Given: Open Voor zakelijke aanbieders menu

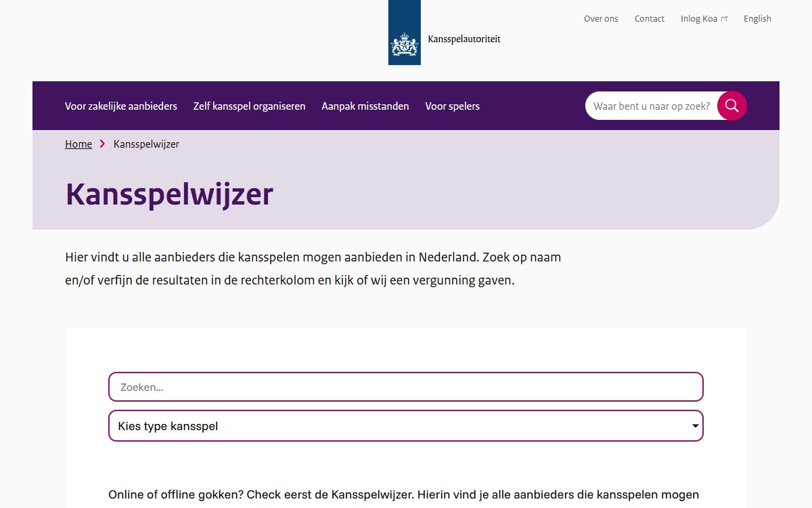Looking at the screenshot, I should point(121,106).
